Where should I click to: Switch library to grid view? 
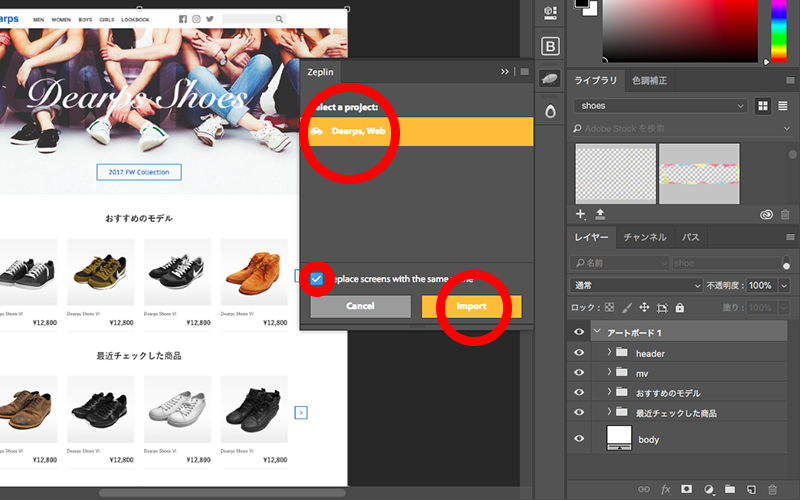pyautogui.click(x=764, y=106)
